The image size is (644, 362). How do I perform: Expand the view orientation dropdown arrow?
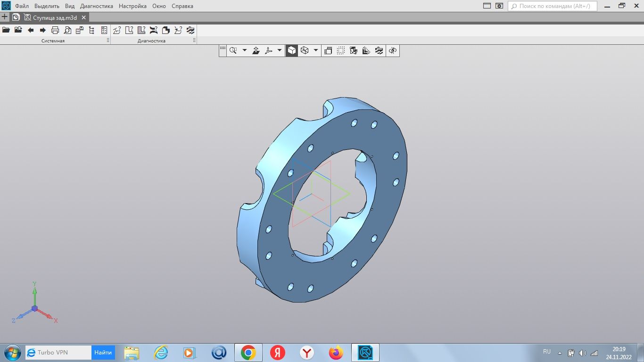(x=280, y=50)
